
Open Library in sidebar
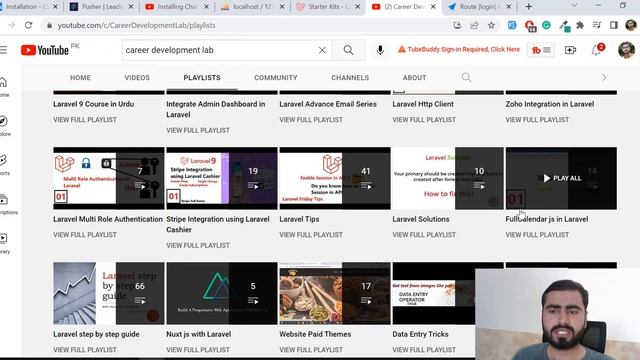click(x=4, y=243)
